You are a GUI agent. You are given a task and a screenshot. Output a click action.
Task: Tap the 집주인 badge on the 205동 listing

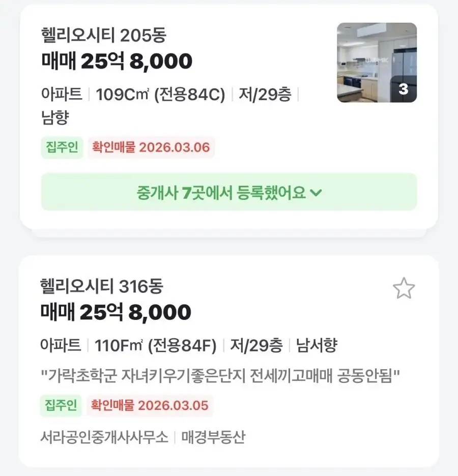[x=62, y=147]
